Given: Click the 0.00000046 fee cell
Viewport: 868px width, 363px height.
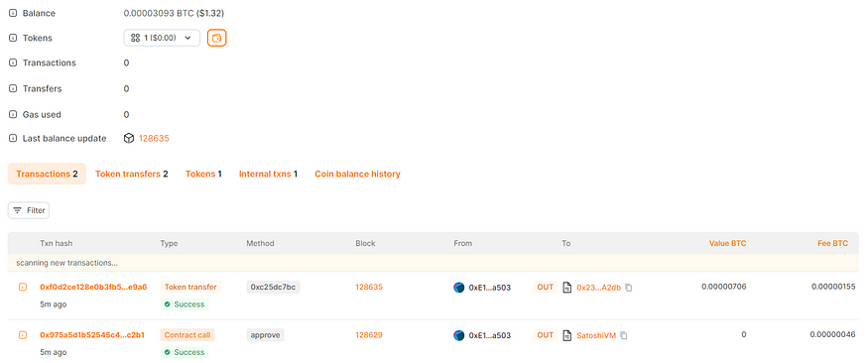Looking at the screenshot, I should pyautogui.click(x=832, y=335).
